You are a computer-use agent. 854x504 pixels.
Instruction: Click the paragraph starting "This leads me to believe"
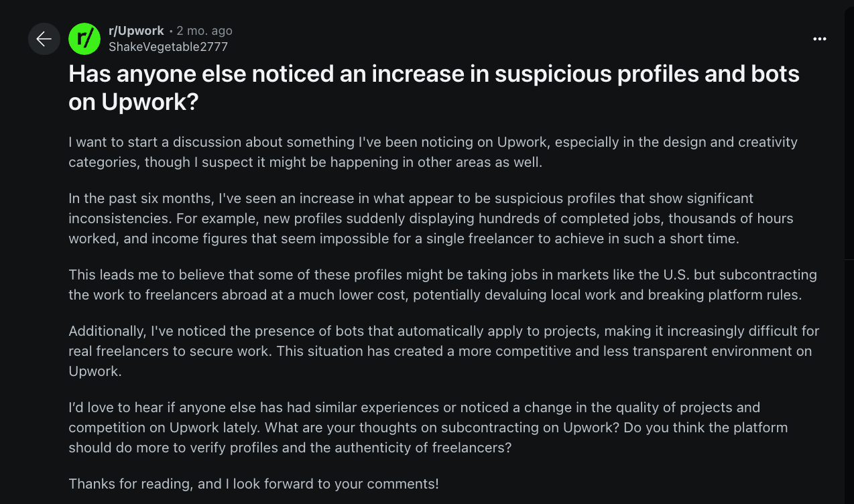click(442, 285)
